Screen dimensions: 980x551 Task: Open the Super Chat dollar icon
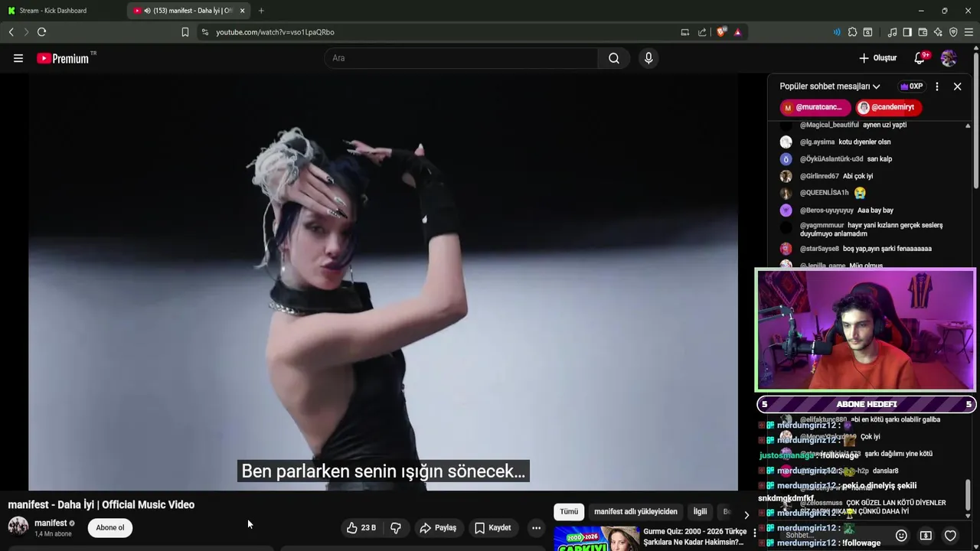tap(926, 536)
